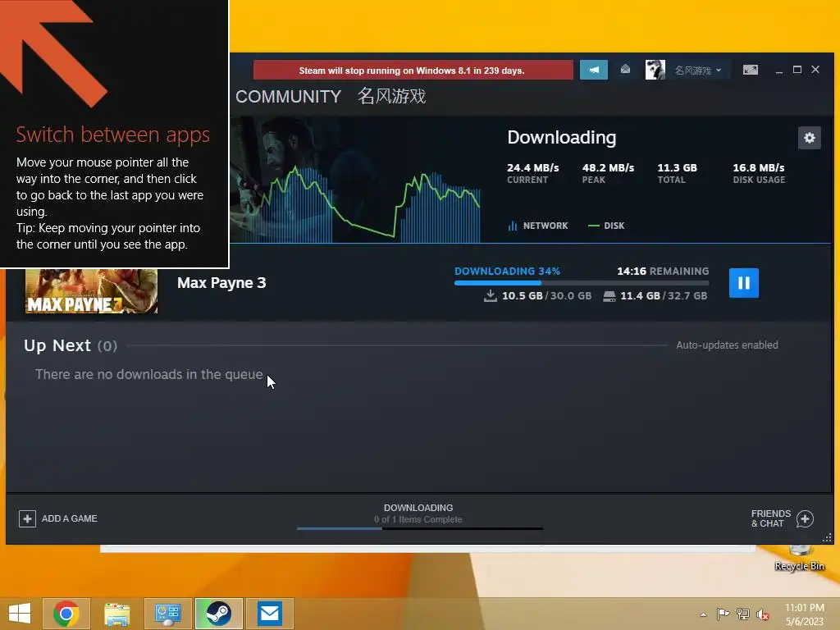Image resolution: width=840 pixels, height=630 pixels.
Task: Click Auto-updates enabled text
Action: pyautogui.click(x=727, y=345)
